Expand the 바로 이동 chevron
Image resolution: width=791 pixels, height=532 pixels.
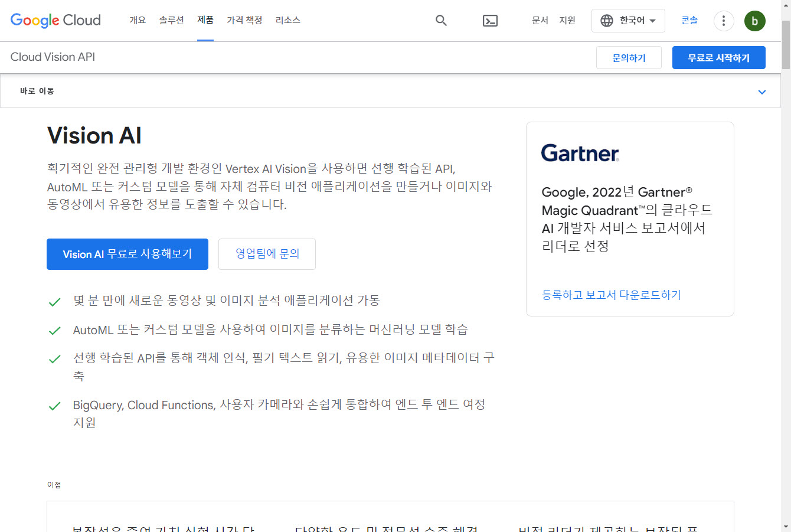click(x=762, y=92)
